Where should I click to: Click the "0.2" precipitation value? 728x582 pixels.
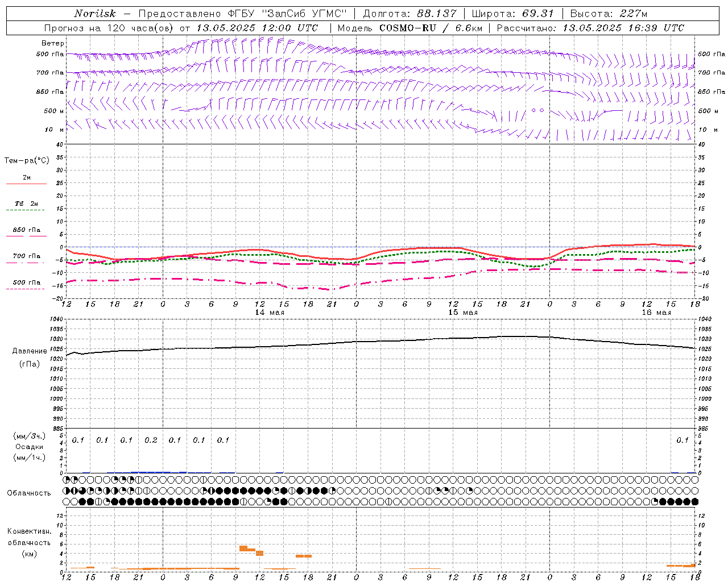(x=151, y=440)
